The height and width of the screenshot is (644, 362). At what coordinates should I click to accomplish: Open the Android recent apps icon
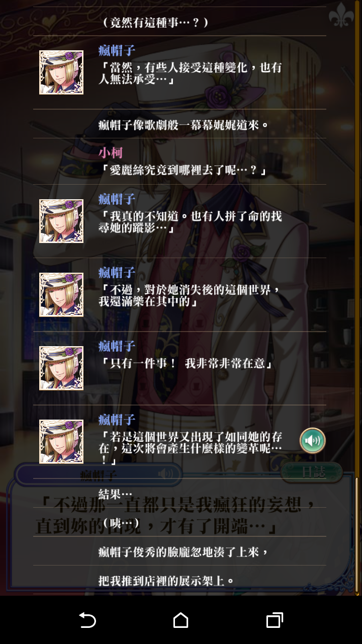coord(275,620)
